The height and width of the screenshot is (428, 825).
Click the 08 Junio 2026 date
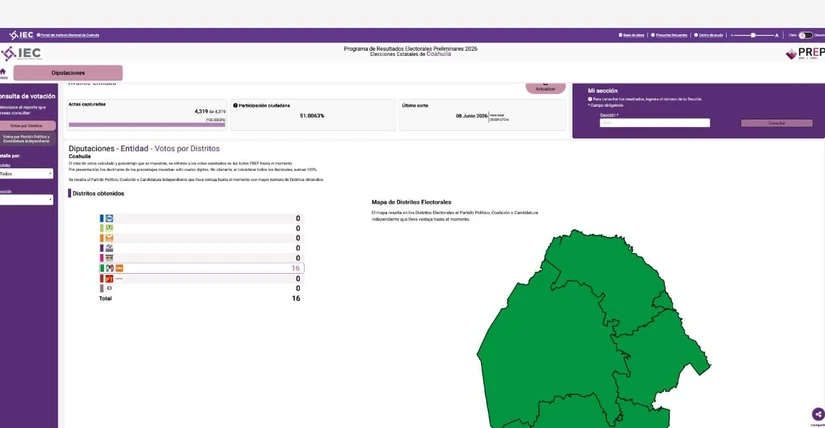pyautogui.click(x=471, y=116)
